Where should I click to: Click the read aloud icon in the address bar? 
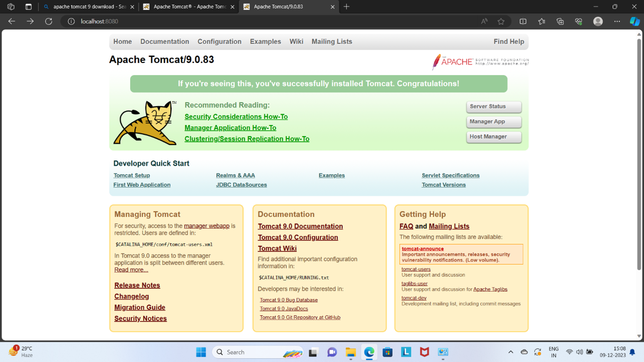(484, 21)
